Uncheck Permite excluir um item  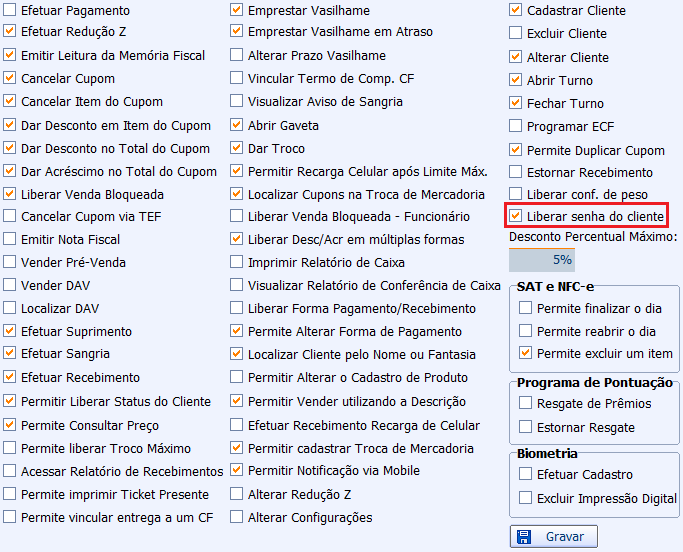[x=526, y=353]
